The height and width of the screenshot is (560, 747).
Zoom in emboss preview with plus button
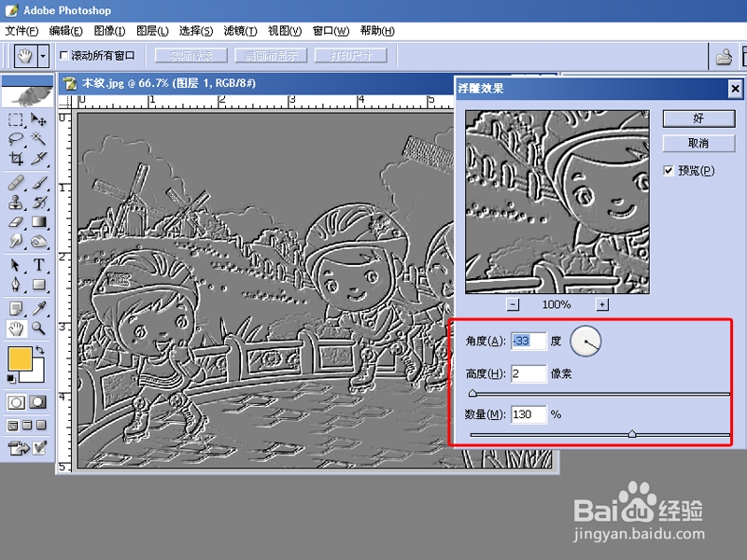pyautogui.click(x=602, y=304)
